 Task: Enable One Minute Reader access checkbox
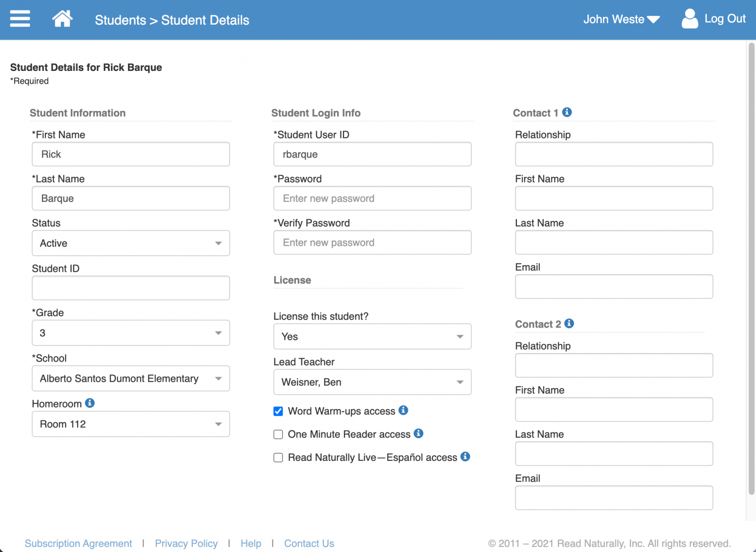[x=278, y=434]
